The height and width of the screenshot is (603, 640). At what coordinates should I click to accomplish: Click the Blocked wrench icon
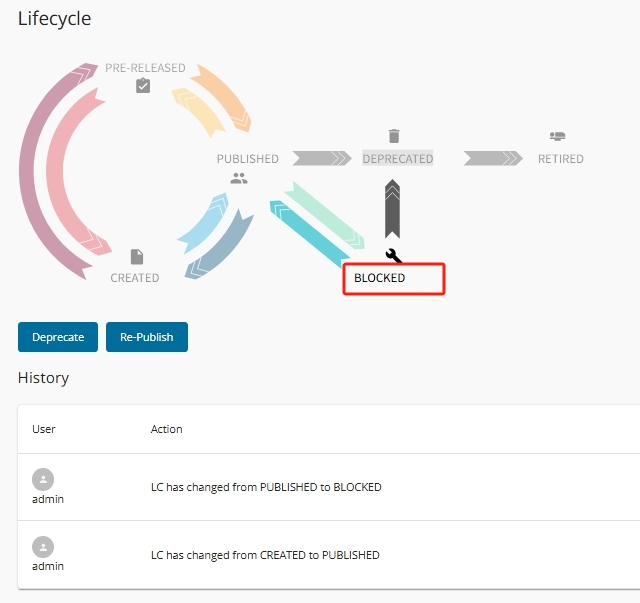(393, 255)
